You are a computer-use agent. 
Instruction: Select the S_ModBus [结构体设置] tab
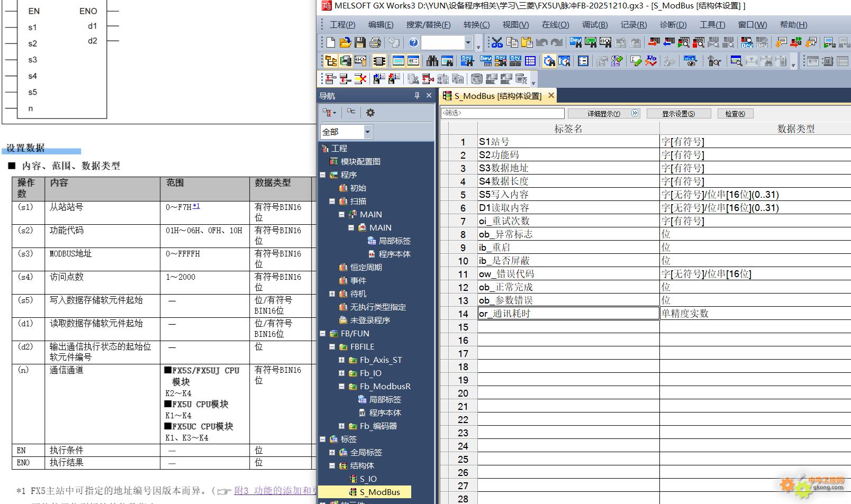point(497,96)
